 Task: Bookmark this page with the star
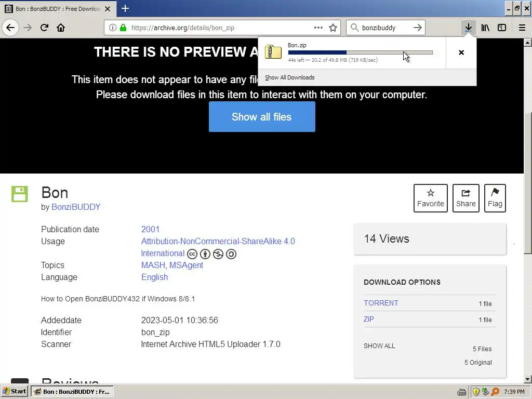pyautogui.click(x=333, y=28)
